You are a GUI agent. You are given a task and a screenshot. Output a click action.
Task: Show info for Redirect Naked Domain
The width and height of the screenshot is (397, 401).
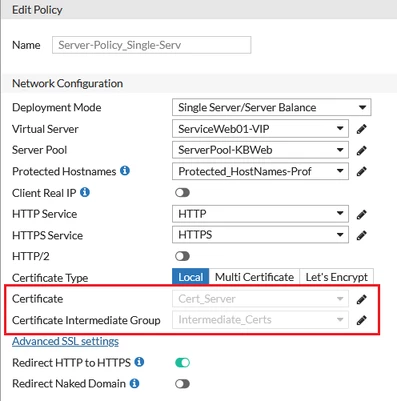click(134, 383)
